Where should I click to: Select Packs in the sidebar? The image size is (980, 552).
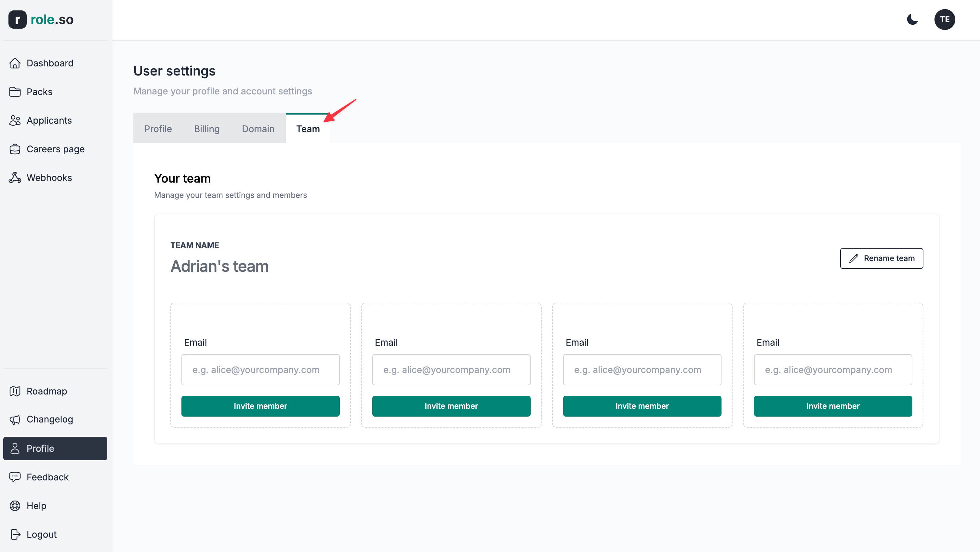click(39, 91)
